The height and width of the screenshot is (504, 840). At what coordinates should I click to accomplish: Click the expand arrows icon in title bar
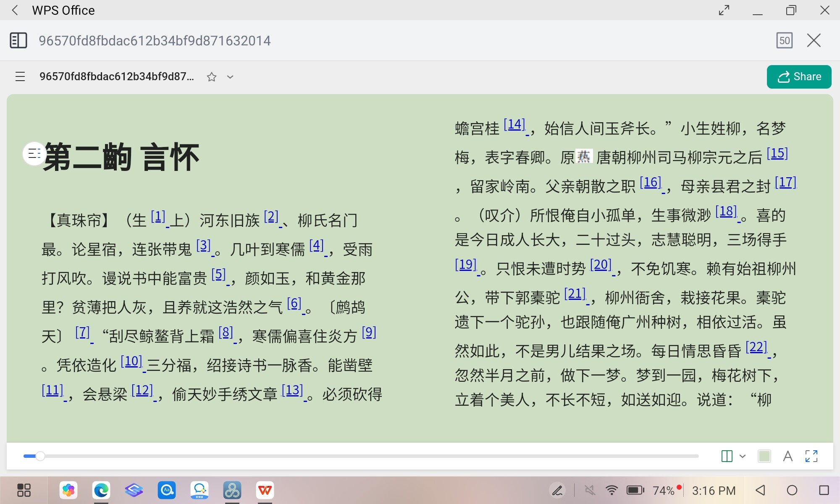[724, 10]
